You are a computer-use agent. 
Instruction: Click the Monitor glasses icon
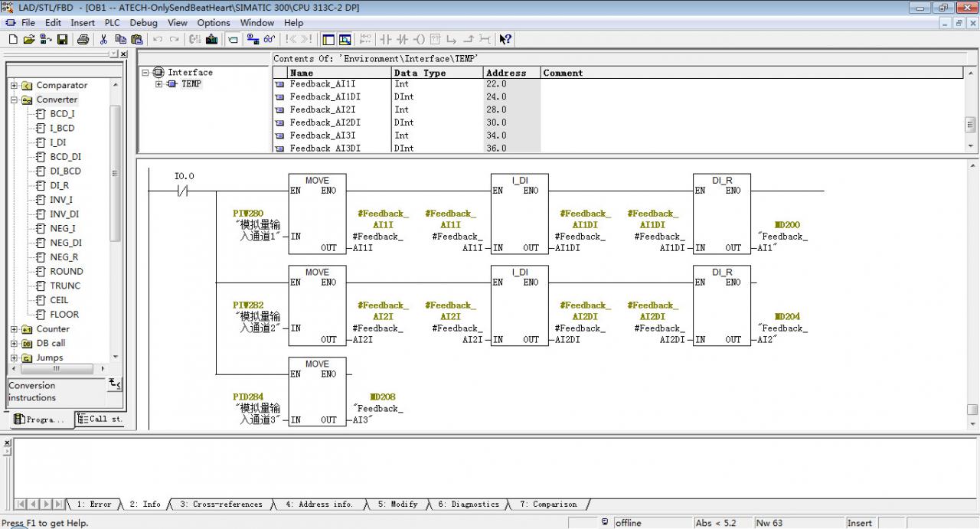coord(269,39)
